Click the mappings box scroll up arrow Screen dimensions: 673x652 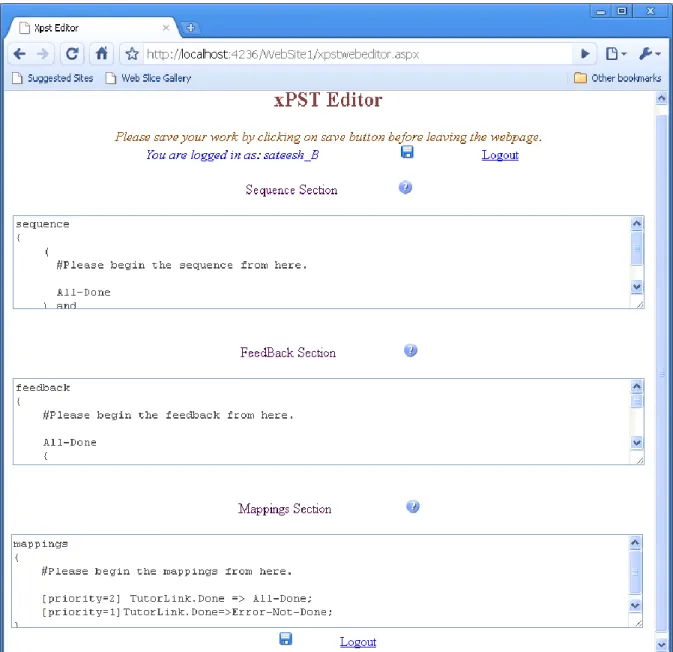[x=636, y=543]
